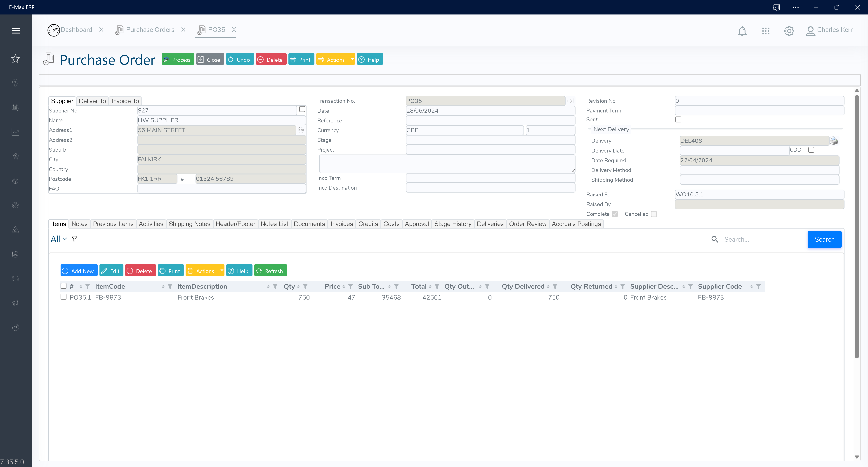Viewport: 868px width, 467px height.
Task: Enable the CDD checkbox
Action: pos(811,150)
